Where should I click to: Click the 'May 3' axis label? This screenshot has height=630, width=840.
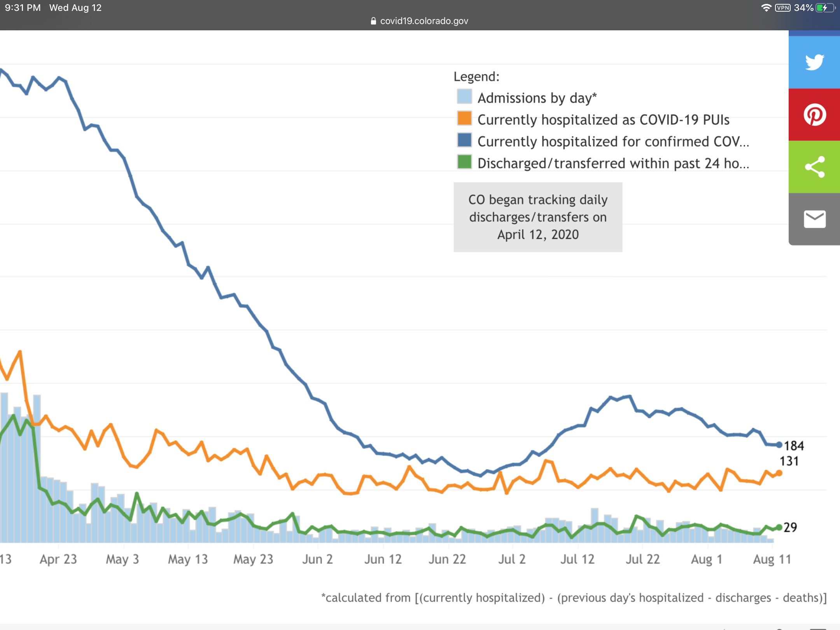pyautogui.click(x=122, y=559)
